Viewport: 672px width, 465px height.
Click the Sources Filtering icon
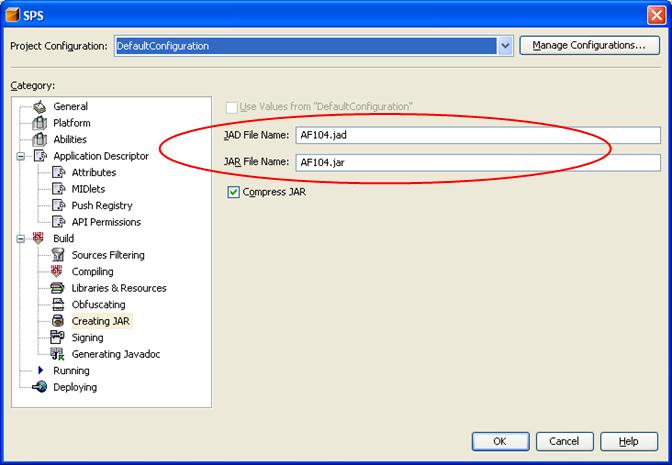(x=58, y=255)
